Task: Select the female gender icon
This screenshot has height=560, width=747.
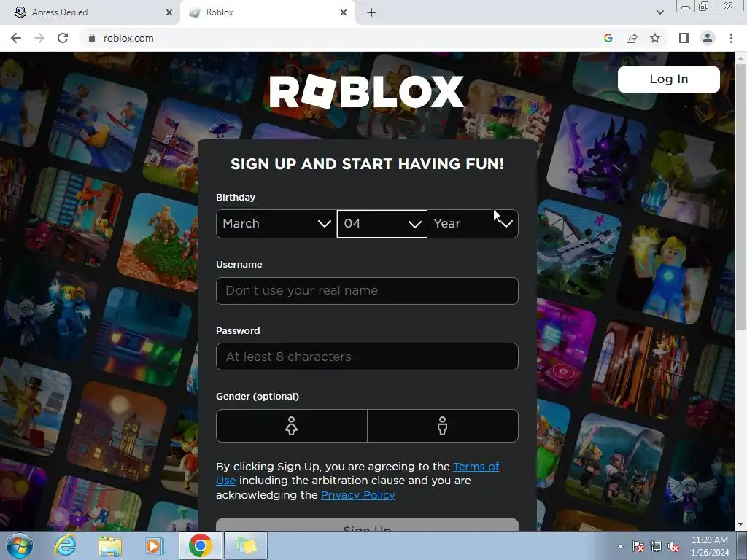Action: 292,426
